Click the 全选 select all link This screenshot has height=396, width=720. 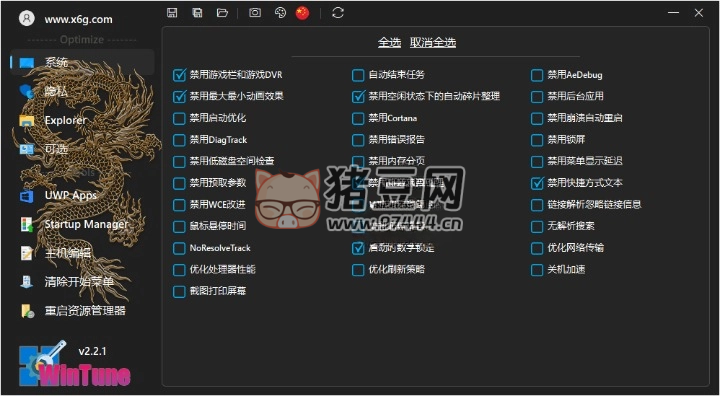389,43
